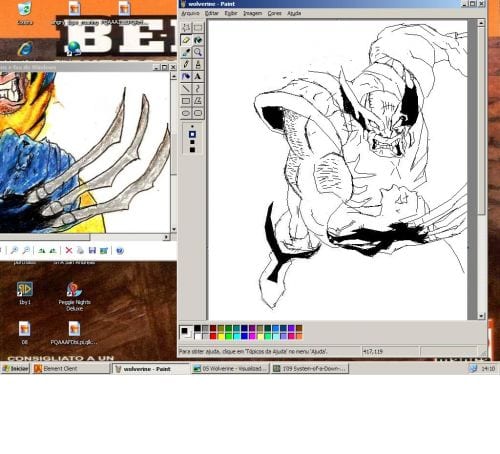This screenshot has width=500, height=454.
Task: Click the 14:10 taskbar clock
Action: click(488, 369)
